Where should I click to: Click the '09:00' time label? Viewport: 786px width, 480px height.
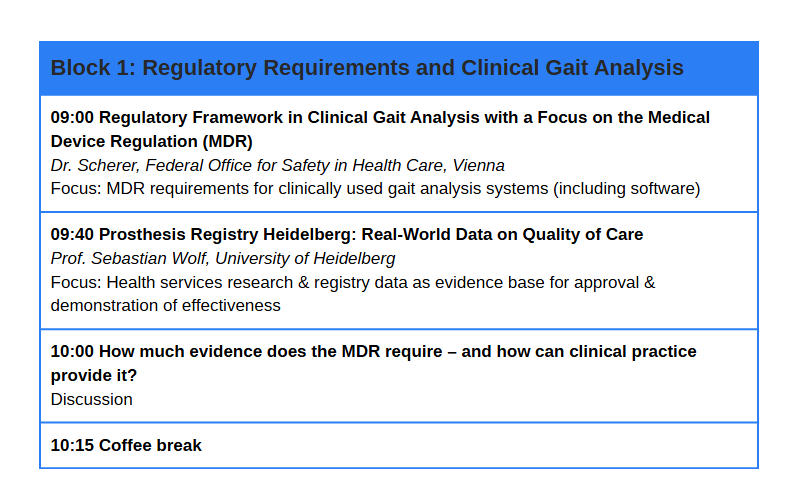tap(72, 117)
